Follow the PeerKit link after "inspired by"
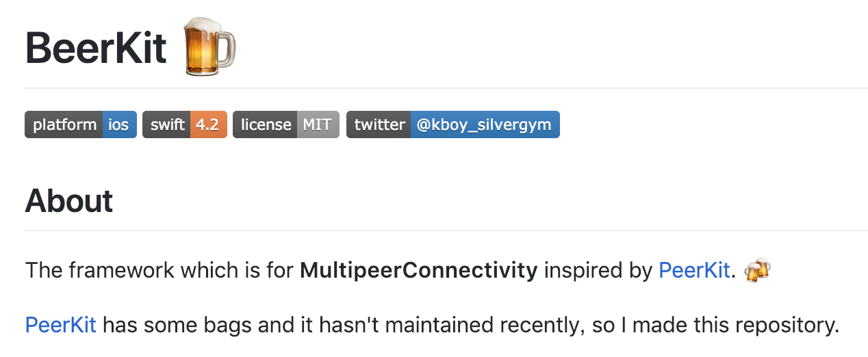The width and height of the screenshot is (868, 357). click(694, 271)
